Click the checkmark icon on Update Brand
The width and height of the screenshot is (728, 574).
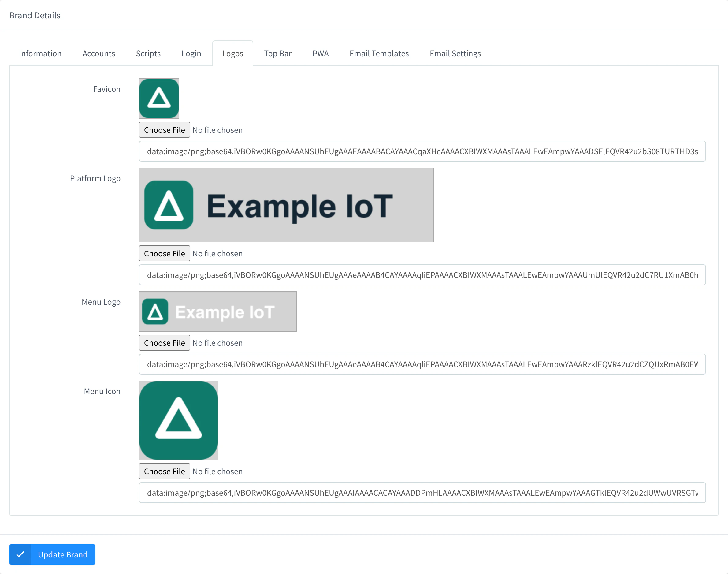pyautogui.click(x=20, y=554)
